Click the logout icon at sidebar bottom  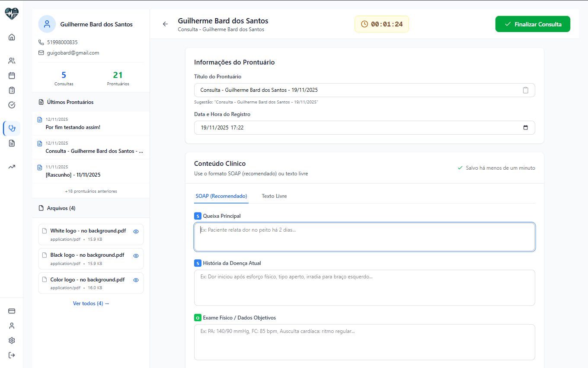(x=12, y=355)
